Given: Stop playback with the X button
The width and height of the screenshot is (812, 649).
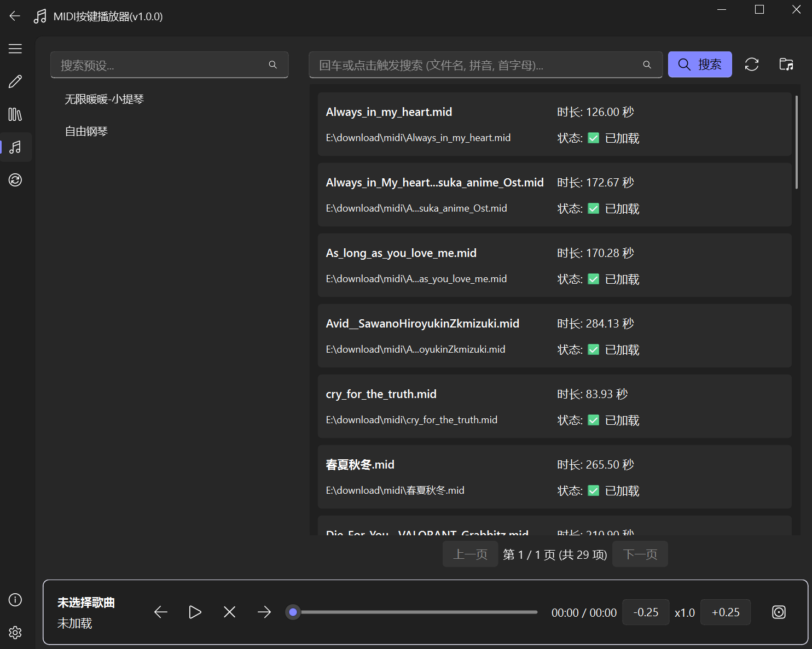Looking at the screenshot, I should (230, 612).
